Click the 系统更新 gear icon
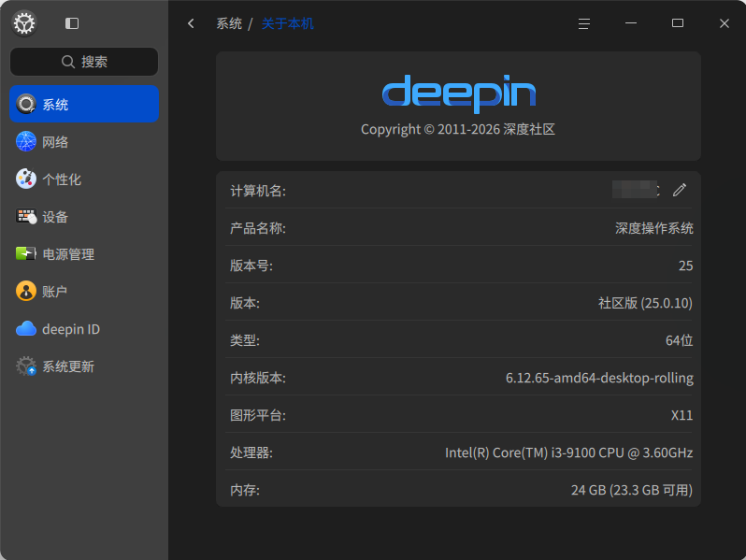 coord(26,366)
